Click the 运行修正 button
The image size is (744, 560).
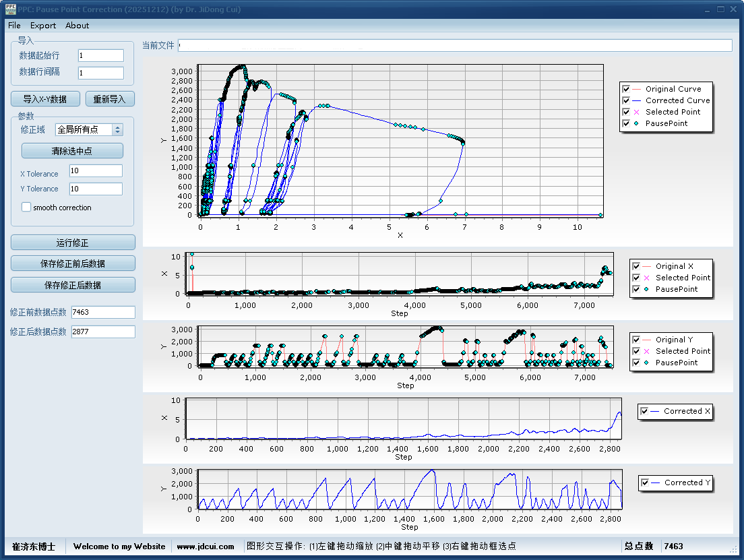(x=73, y=243)
